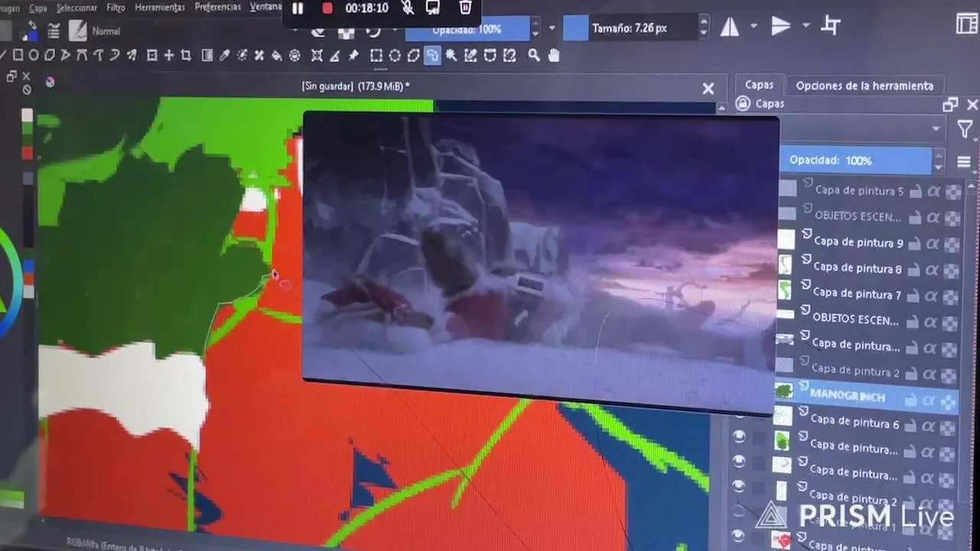Toggle vertical mirror painting
The height and width of the screenshot is (551, 980).
coord(780,27)
